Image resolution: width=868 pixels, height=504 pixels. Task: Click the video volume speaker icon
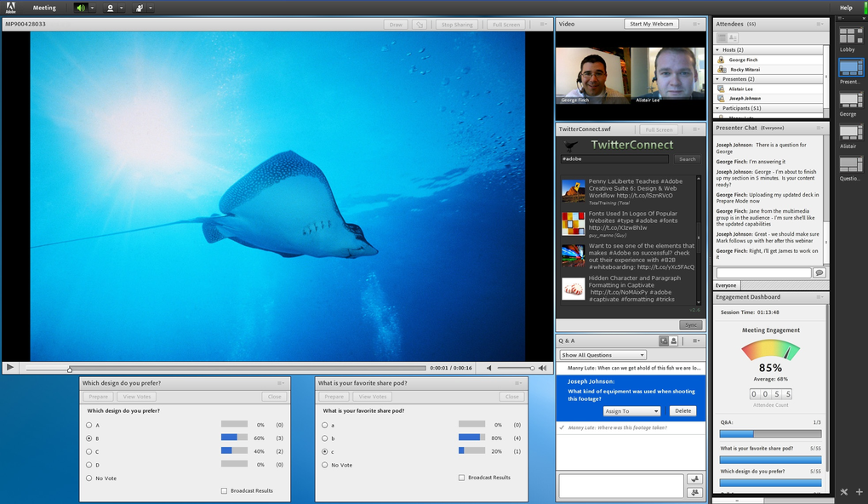488,368
